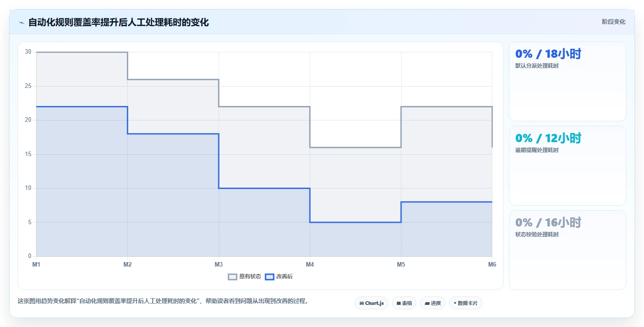The width and height of the screenshot is (644, 327).
Task: Click the lightning icon beside the title
Action: [21, 23]
